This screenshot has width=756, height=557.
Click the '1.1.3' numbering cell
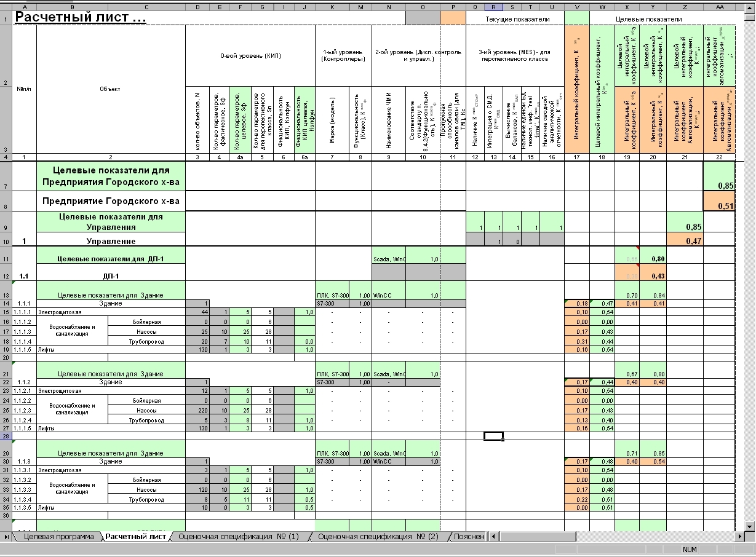pyautogui.click(x=25, y=461)
